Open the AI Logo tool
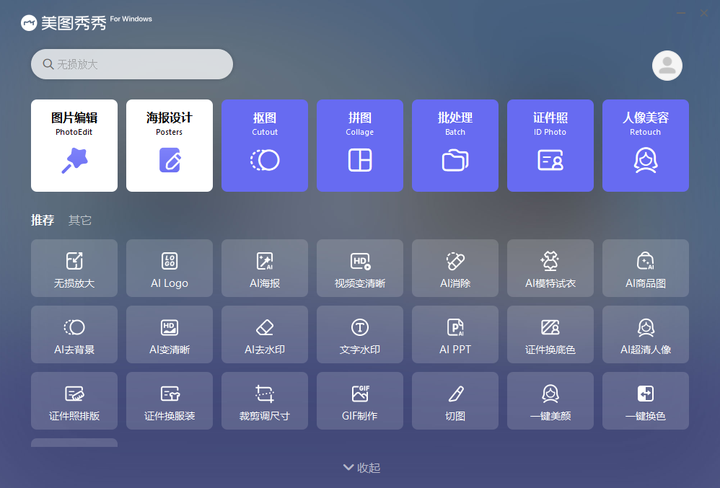 tap(169, 268)
